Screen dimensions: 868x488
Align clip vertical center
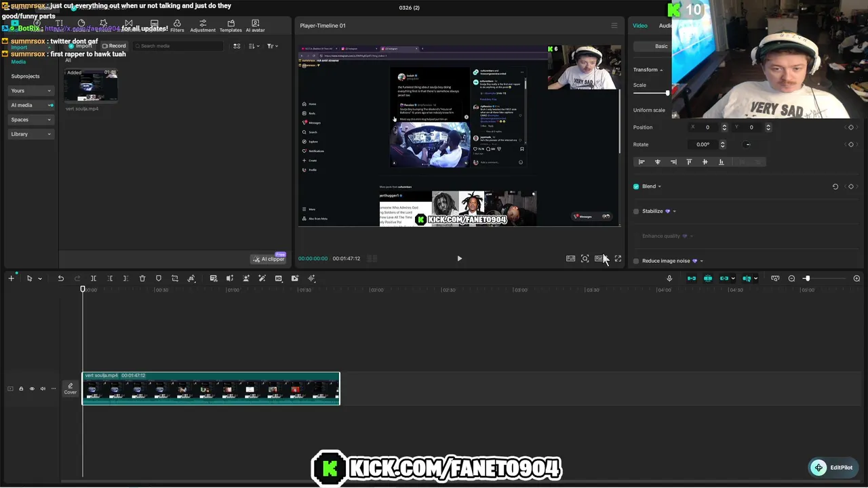pos(705,162)
